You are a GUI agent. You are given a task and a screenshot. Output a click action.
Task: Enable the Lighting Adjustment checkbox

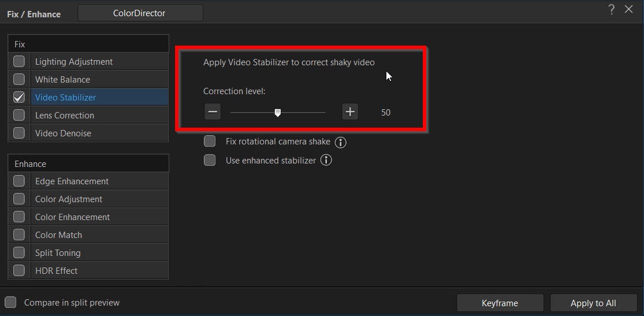coord(19,61)
